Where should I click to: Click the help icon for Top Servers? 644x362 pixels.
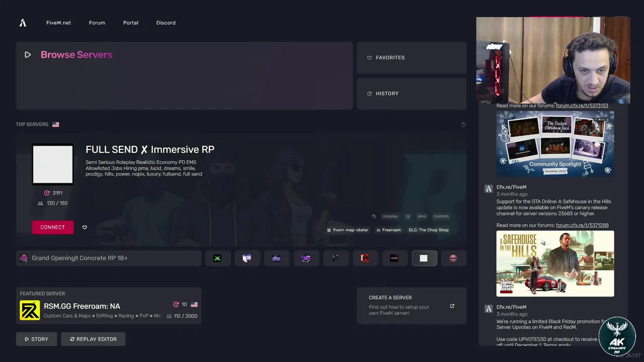463,124
